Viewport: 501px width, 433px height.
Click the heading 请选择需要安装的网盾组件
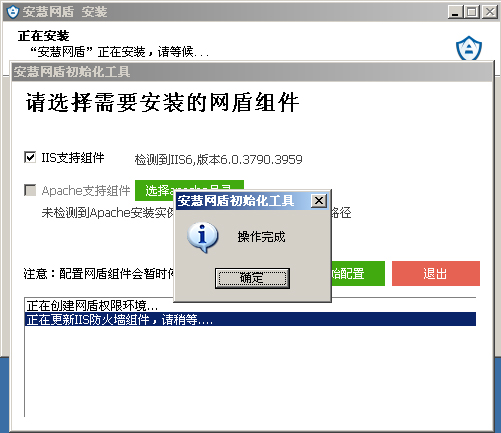[162, 102]
